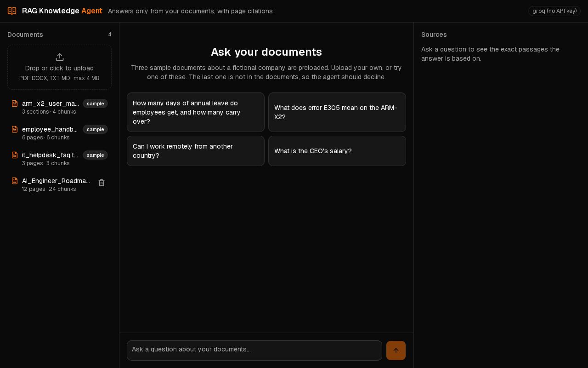Click the 'Ask your documents' heading

[266, 52]
